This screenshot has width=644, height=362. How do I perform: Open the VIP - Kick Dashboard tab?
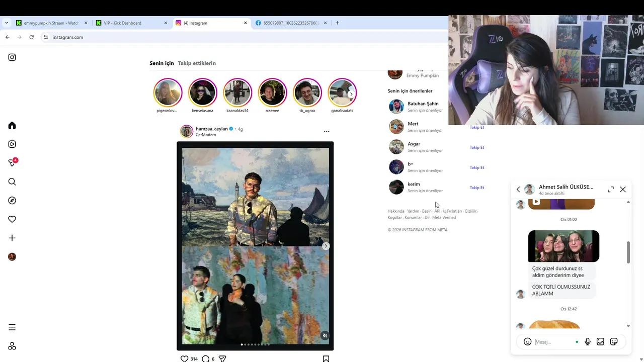[132, 23]
